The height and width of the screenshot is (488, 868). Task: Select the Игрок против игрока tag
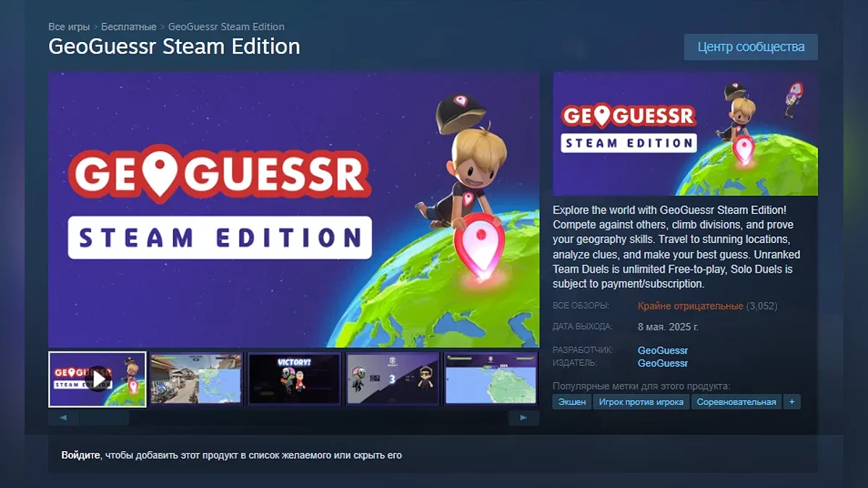642,402
